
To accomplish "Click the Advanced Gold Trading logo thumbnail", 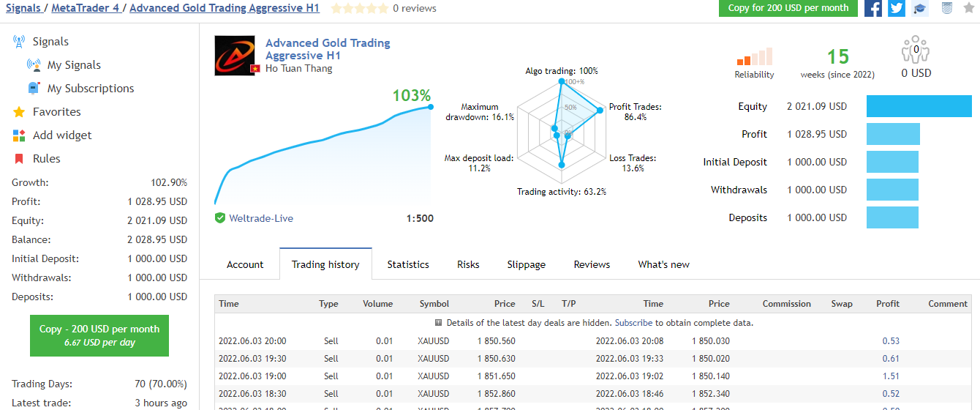I will (x=235, y=56).
